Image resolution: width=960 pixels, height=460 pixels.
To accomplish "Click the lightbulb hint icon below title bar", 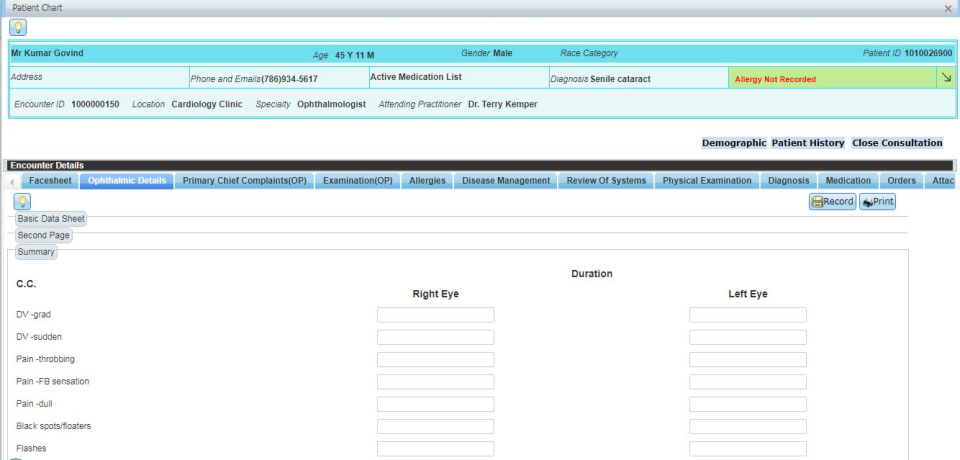I will 18,28.
